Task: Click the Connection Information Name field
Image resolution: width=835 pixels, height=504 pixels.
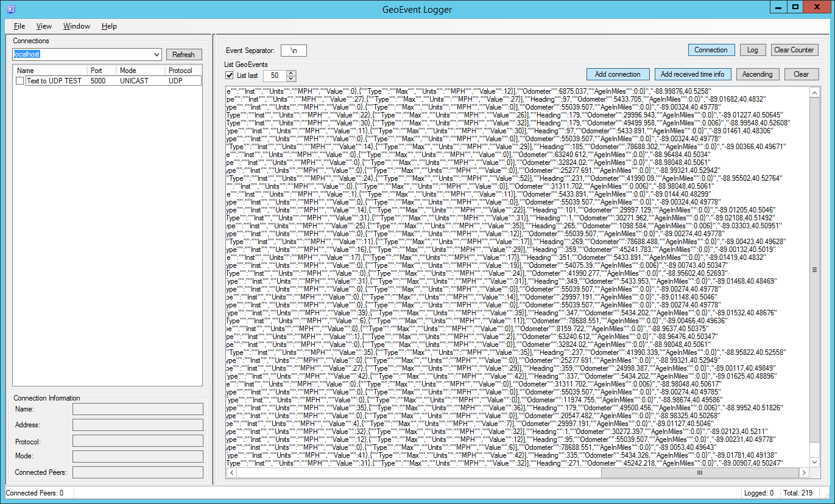Action: [x=138, y=409]
